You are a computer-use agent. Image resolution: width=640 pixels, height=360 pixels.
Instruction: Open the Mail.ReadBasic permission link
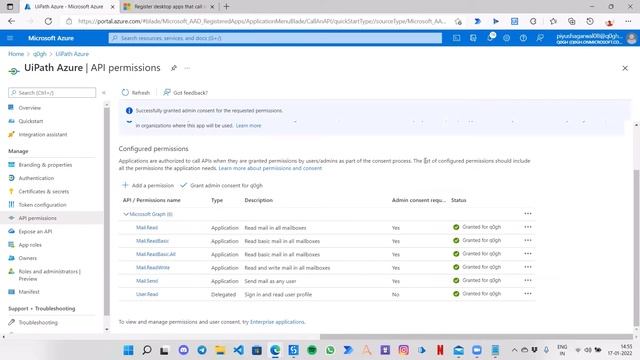pyautogui.click(x=152, y=241)
